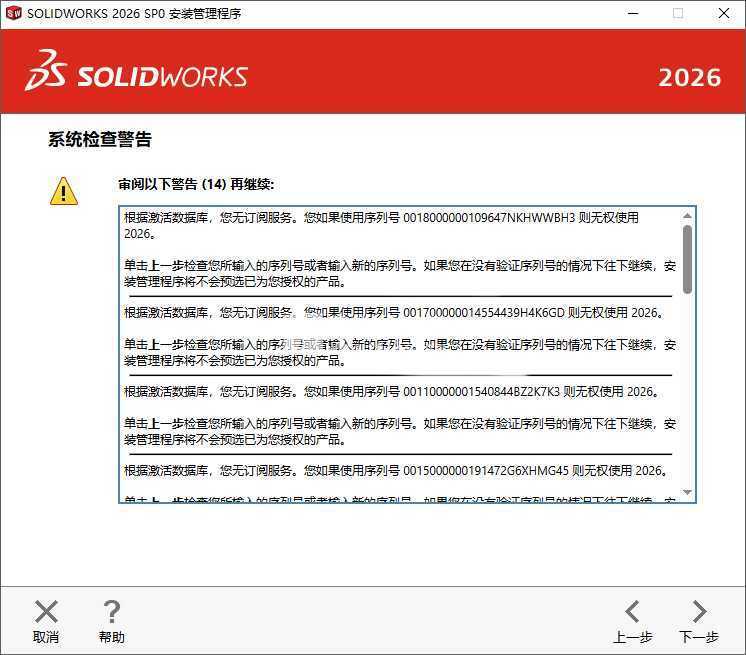Minimize the installation manager window
This screenshot has width=746, height=655.
click(x=632, y=14)
